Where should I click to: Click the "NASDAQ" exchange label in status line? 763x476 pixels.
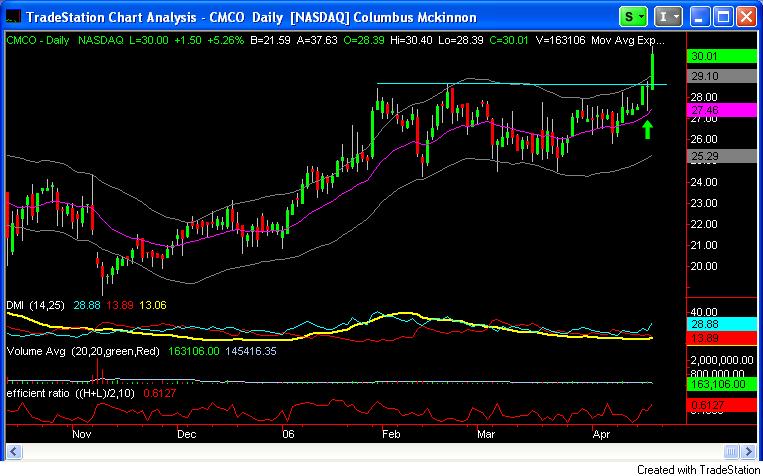click(x=100, y=40)
